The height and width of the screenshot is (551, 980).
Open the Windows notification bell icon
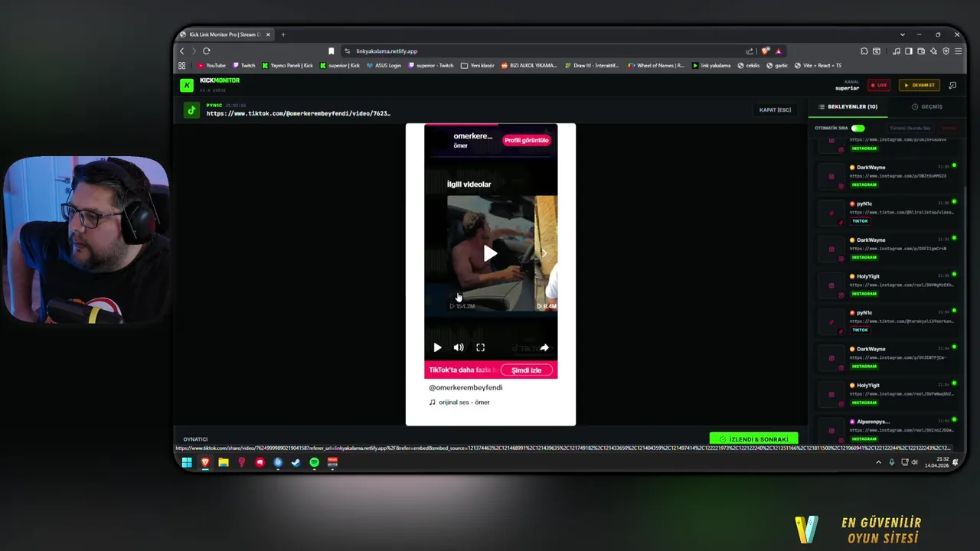tap(955, 462)
